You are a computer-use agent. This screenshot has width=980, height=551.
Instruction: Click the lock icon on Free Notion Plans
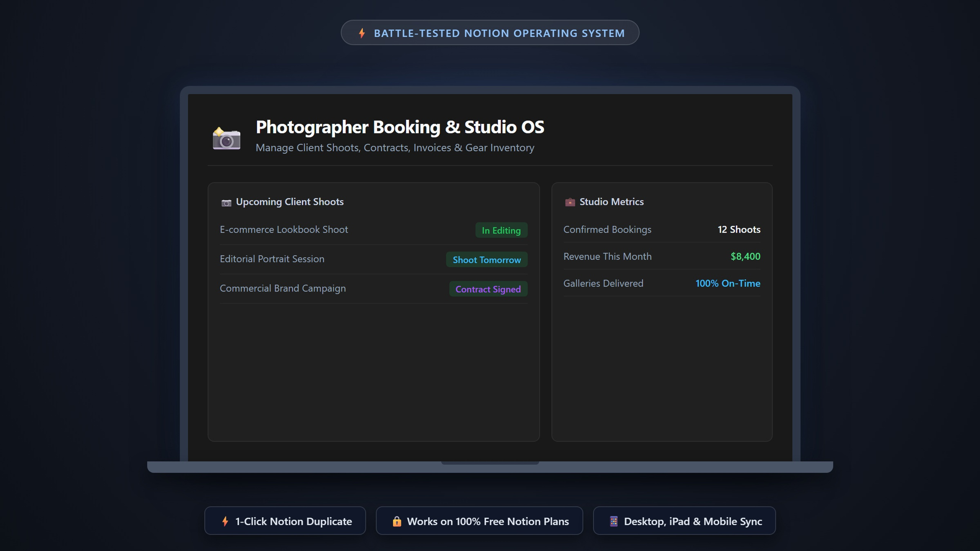[x=397, y=521]
